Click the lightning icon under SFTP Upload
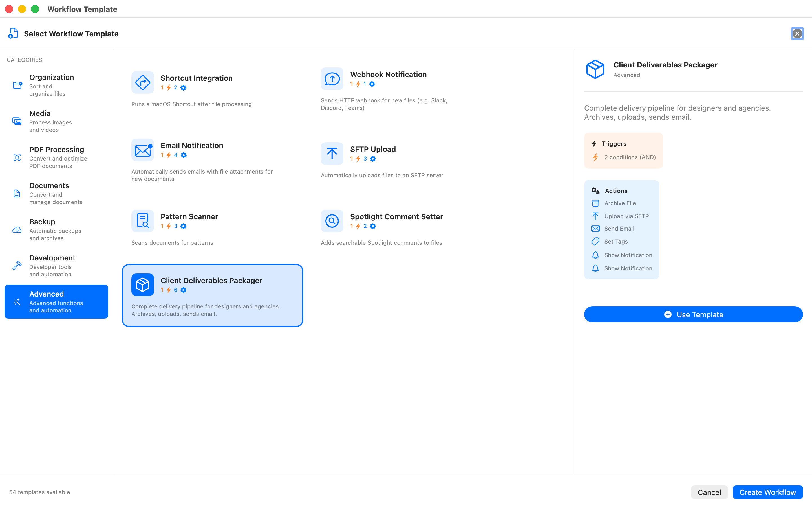The height and width of the screenshot is (508, 812). (358, 159)
